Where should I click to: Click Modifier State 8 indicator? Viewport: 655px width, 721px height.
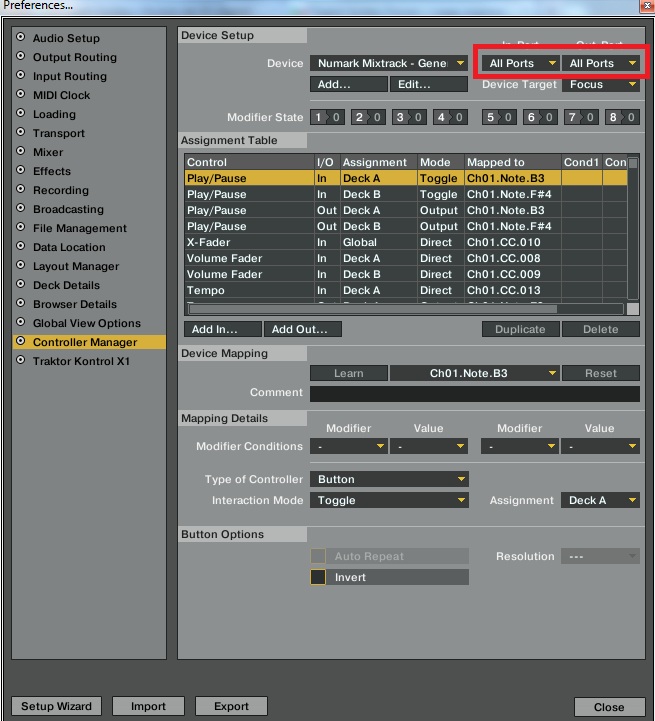click(622, 117)
